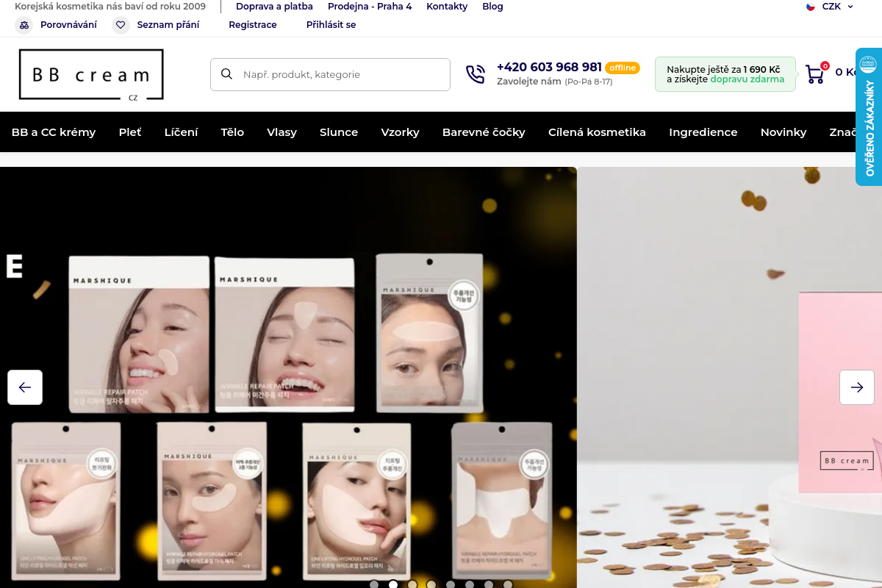882x588 pixels.
Task: Click the free shipping notice box
Action: [x=725, y=74]
